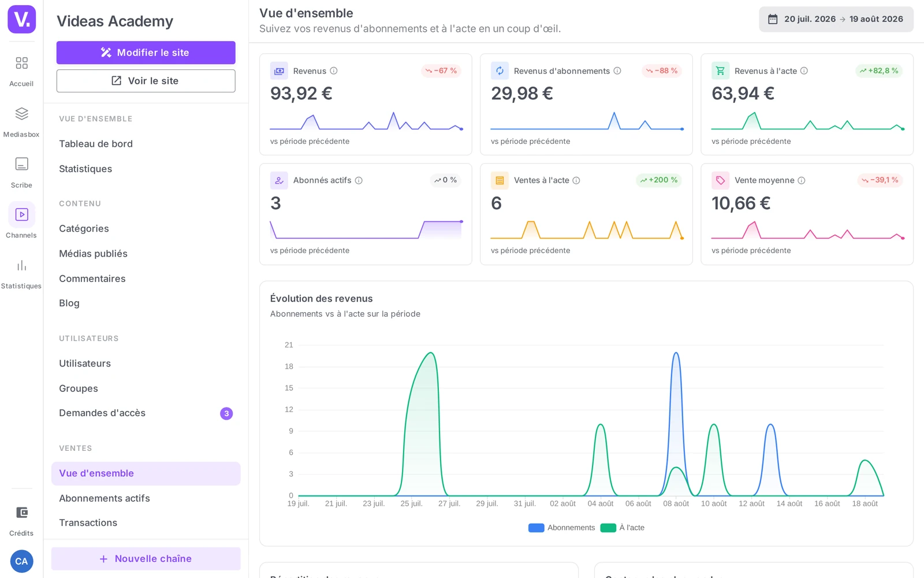Open the CA user avatar
The width and height of the screenshot is (924, 578).
click(21, 561)
